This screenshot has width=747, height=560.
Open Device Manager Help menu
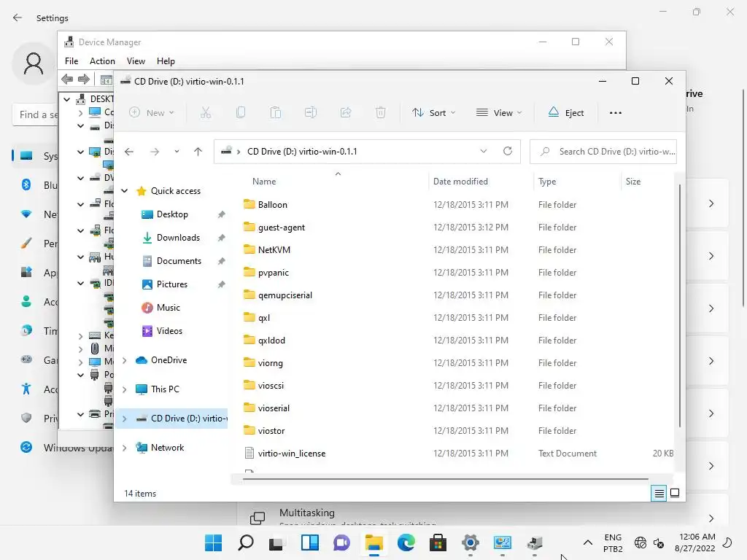click(x=166, y=61)
